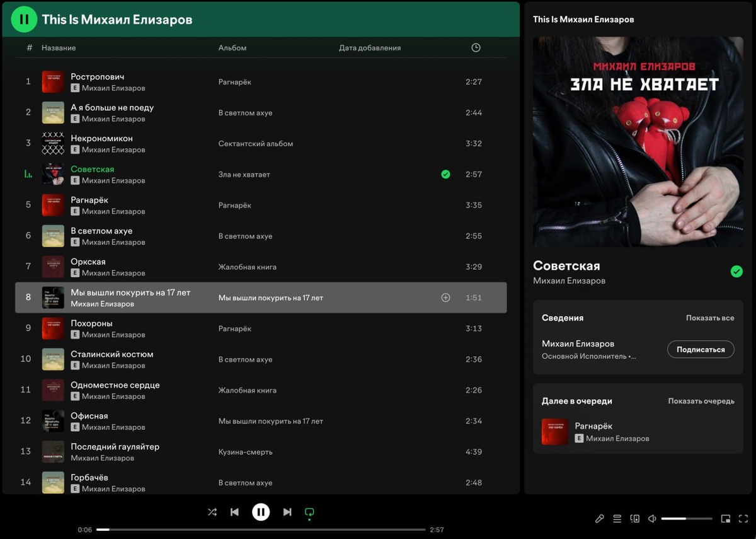Sort tracks by Альбом column
The image size is (756, 539).
point(232,48)
